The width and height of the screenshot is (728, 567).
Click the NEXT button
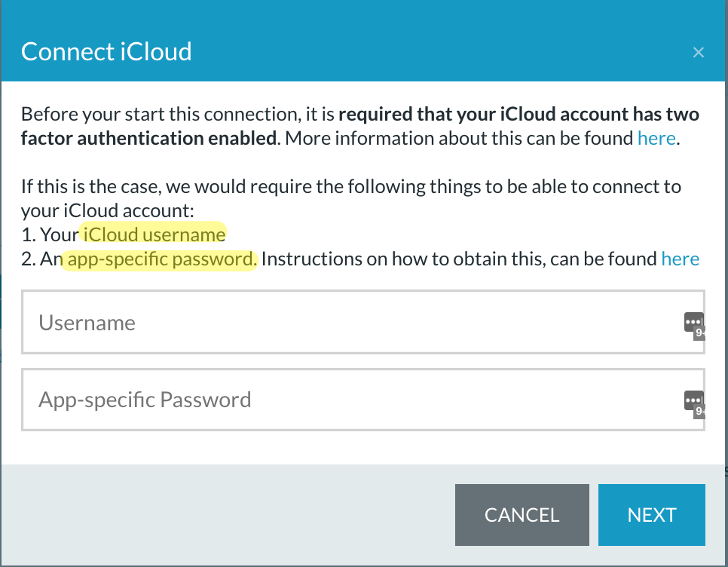pos(651,515)
